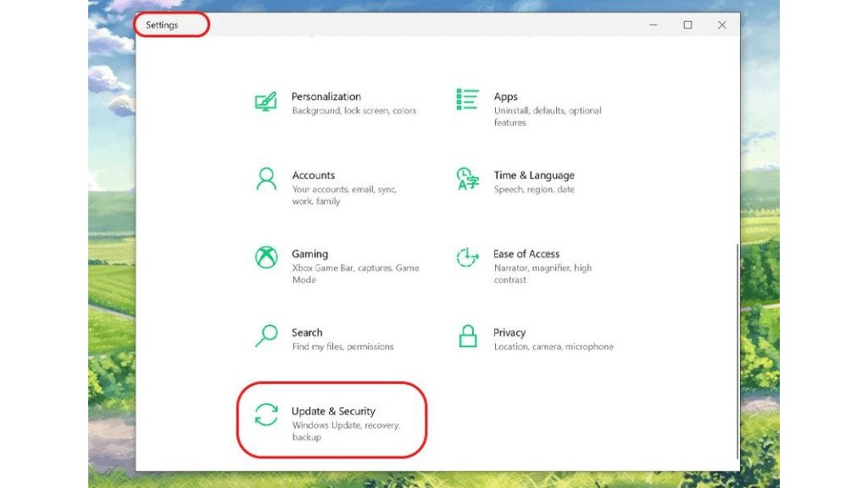Open Apps settings
This screenshot has height=488, width=868.
(x=505, y=96)
